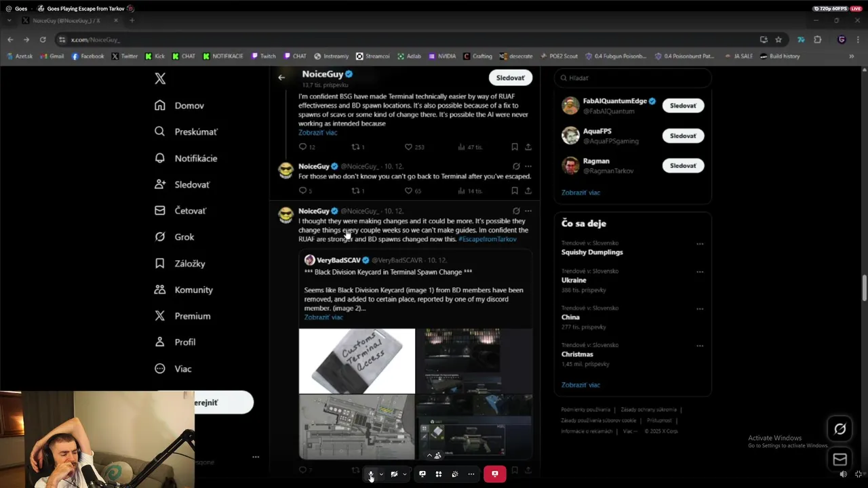Image resolution: width=868 pixels, height=488 pixels.
Task: Reply to the post with 12 comments
Action: (307, 147)
